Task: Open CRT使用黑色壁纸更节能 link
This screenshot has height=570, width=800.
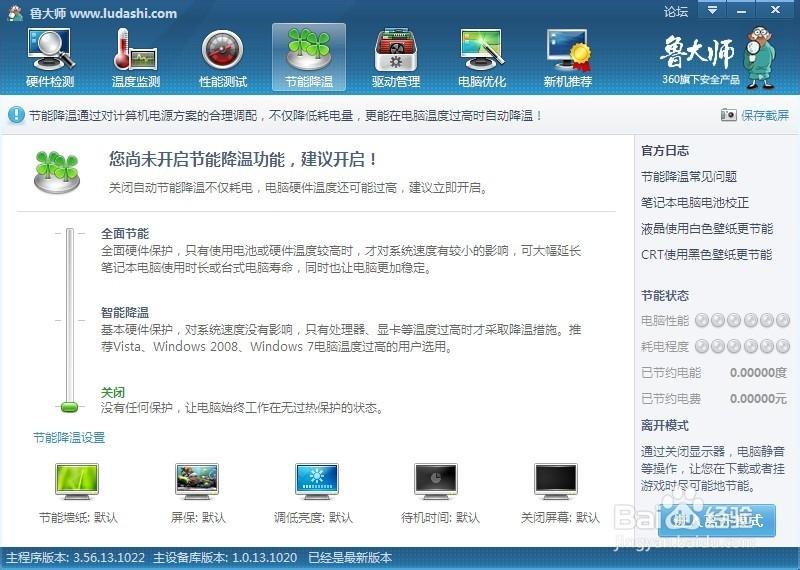Action: pos(707,255)
